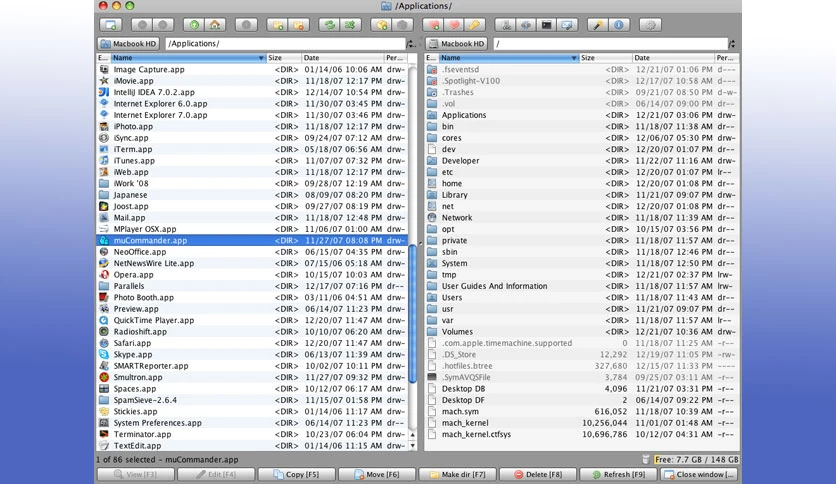Click the Unmark group folder icon
The width and height of the screenshot is (836, 484).
299,25
